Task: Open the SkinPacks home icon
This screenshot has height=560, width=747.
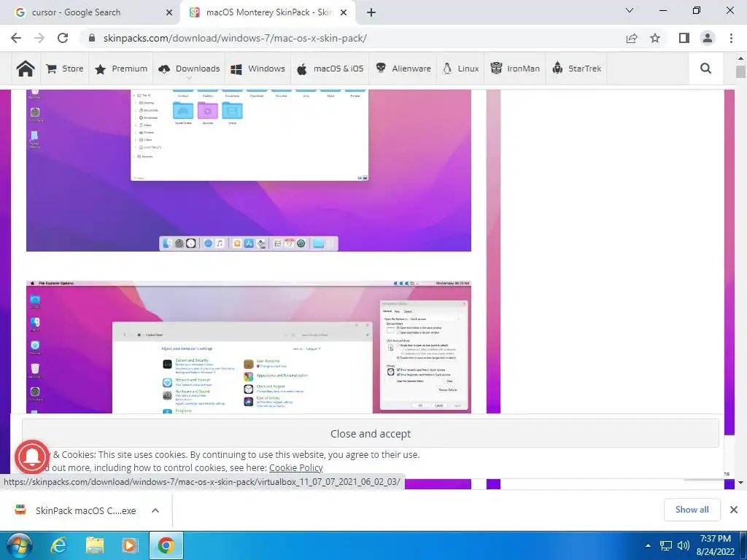Action: (x=26, y=69)
